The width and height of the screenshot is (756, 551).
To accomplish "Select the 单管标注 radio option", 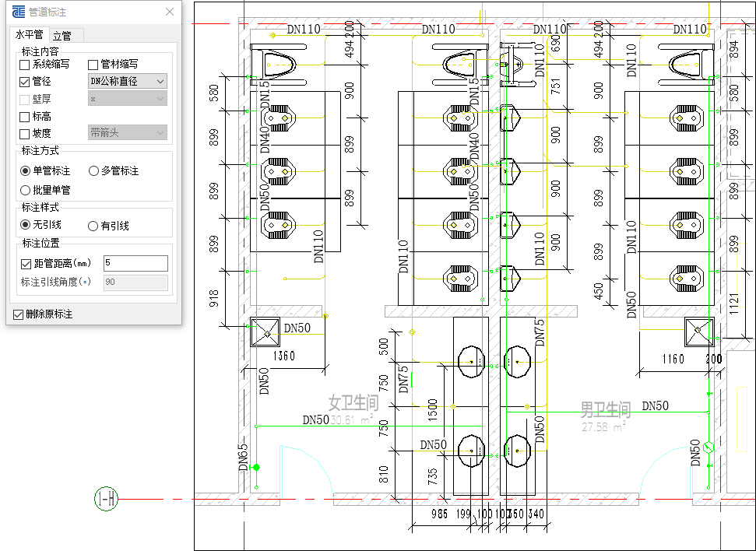I will [x=25, y=171].
